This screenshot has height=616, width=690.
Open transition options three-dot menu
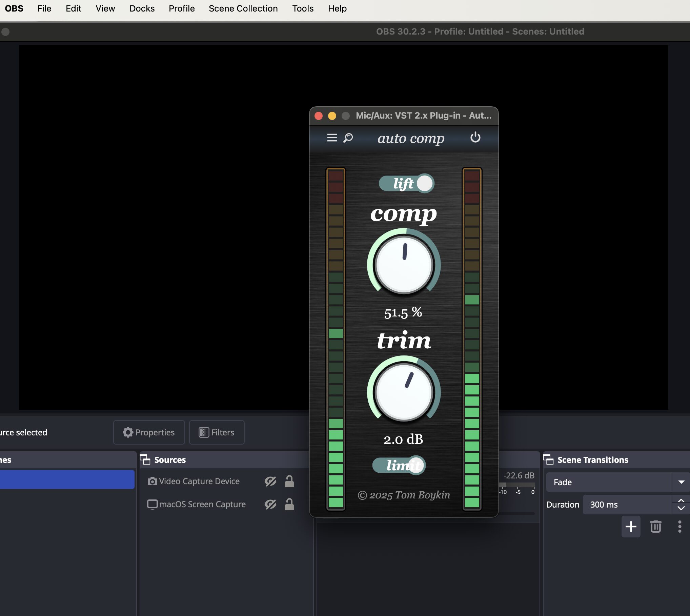point(679,527)
